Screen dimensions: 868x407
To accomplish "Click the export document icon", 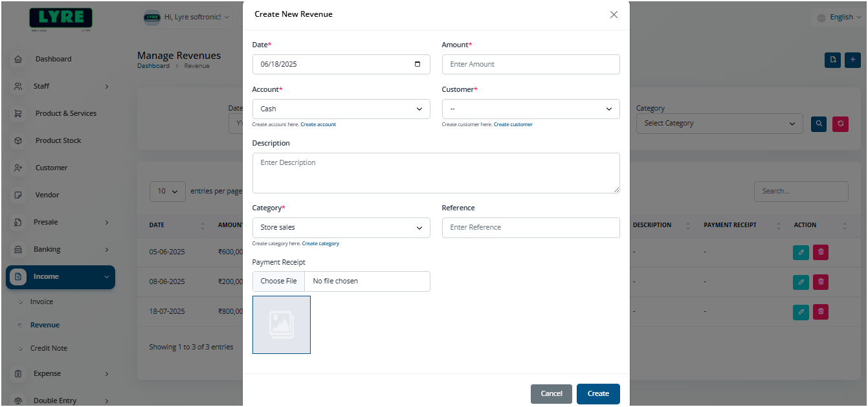I will 832,60.
